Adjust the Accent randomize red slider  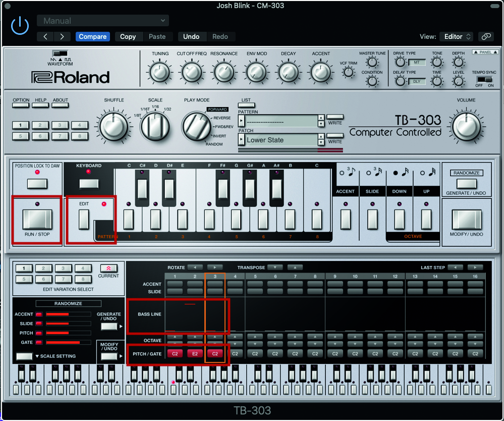pyautogui.click(x=68, y=314)
